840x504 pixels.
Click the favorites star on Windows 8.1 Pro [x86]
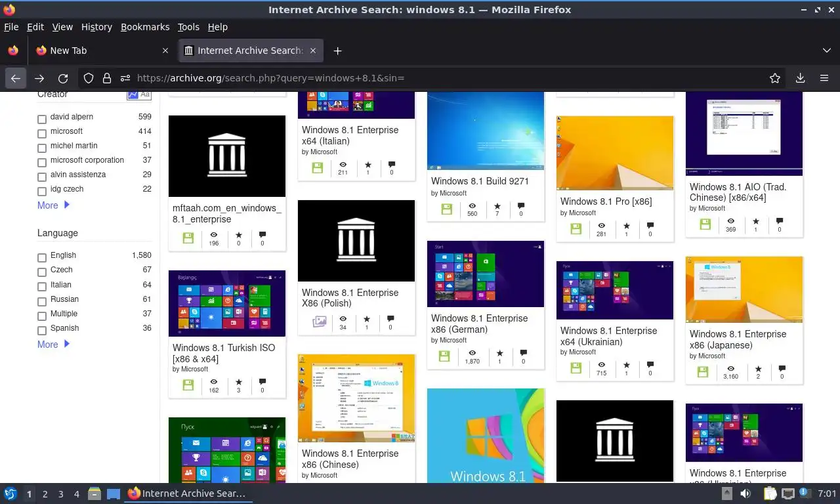point(626,226)
